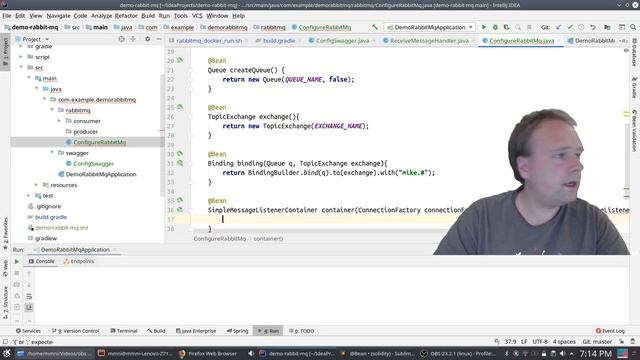
Task: Open Bean Validation side panel
Action: [634, 131]
